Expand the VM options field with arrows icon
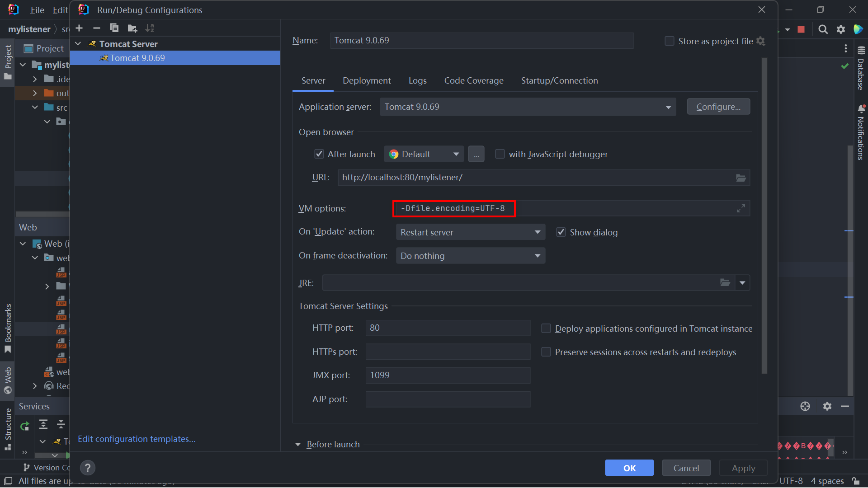The height and width of the screenshot is (488, 868). click(x=741, y=208)
